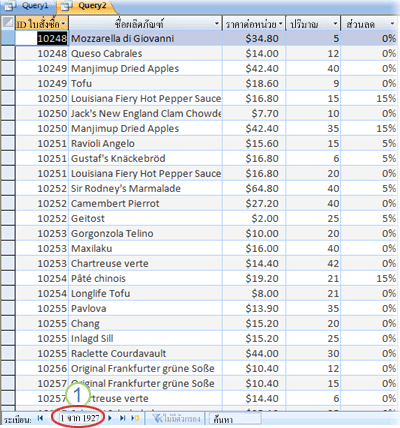The height and width of the screenshot is (428, 400).
Task: Select the product name column header
Action: (145, 24)
